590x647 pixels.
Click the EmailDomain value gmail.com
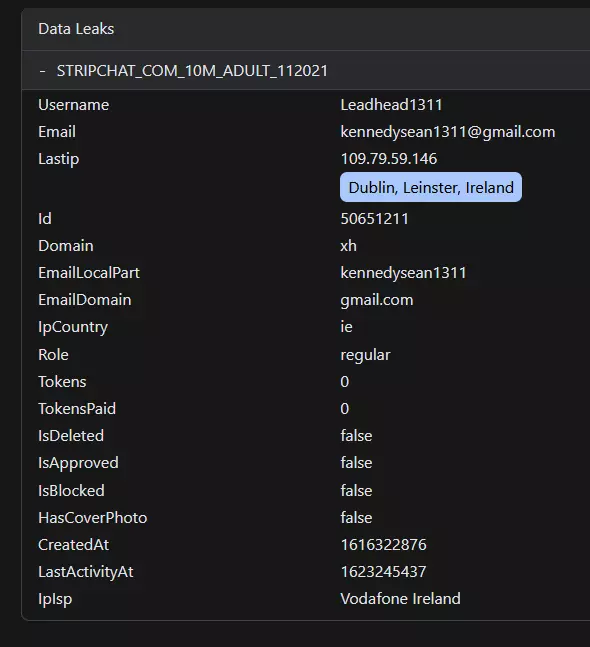point(377,300)
